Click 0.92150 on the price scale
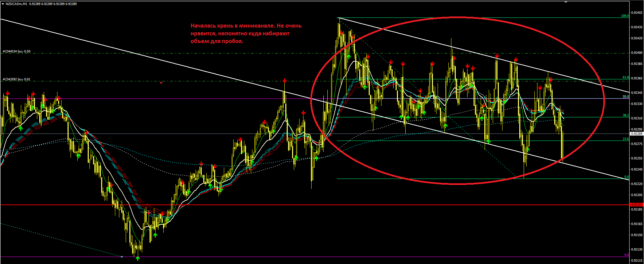Image resolution: width=644 pixels, height=264 pixels. [x=637, y=235]
